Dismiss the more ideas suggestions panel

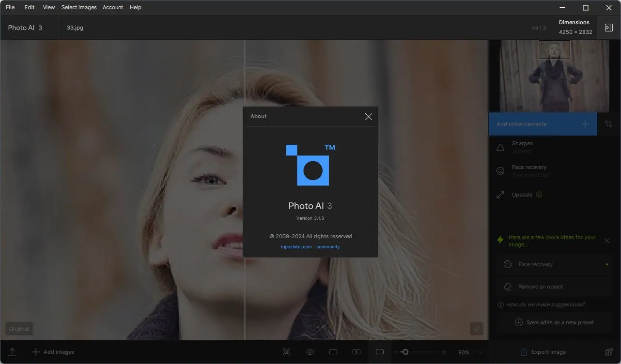pyautogui.click(x=607, y=241)
